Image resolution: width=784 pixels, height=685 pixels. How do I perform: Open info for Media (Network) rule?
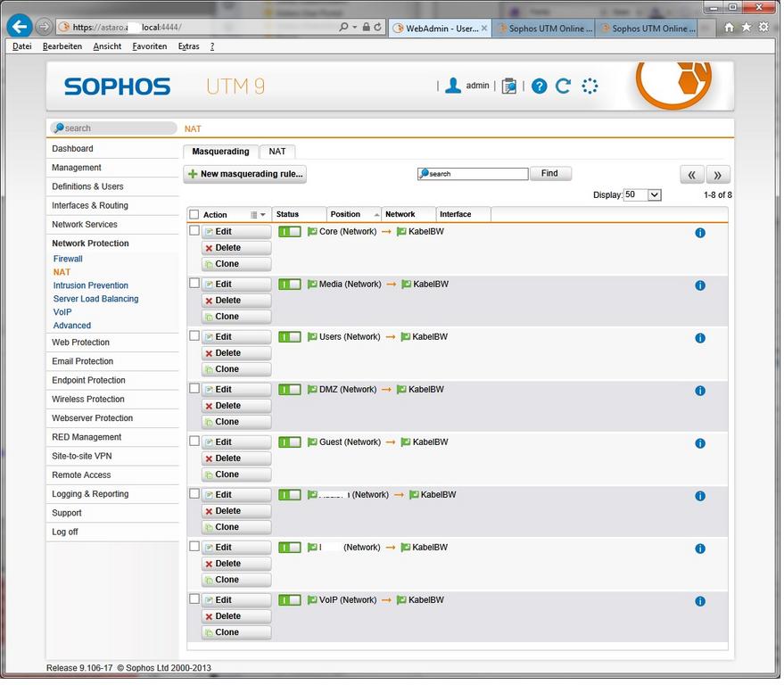[x=700, y=285]
